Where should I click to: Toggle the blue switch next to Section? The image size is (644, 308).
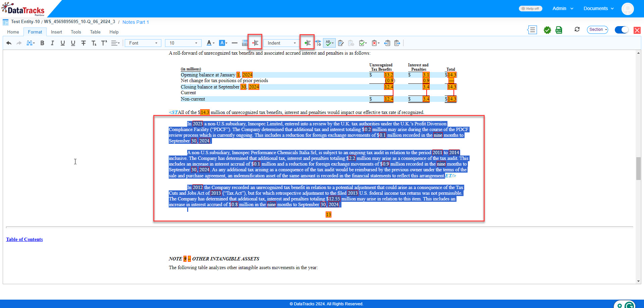coord(622,30)
